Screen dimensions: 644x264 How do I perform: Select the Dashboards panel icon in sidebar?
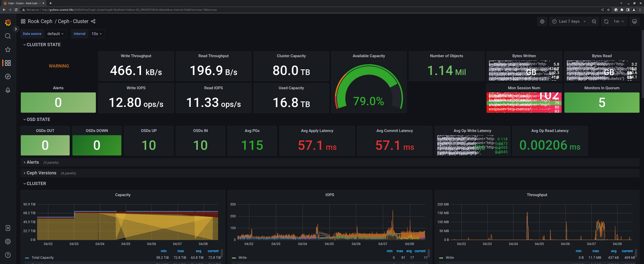[x=8, y=63]
